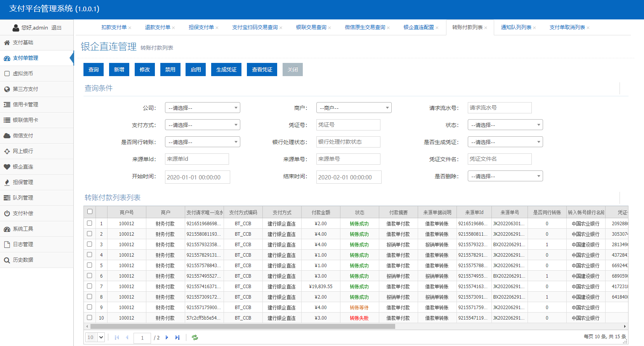Image resolution: width=644 pixels, height=346 pixels.
Task: Click the square icon beside 虚拟货币
Action: tap(7, 74)
